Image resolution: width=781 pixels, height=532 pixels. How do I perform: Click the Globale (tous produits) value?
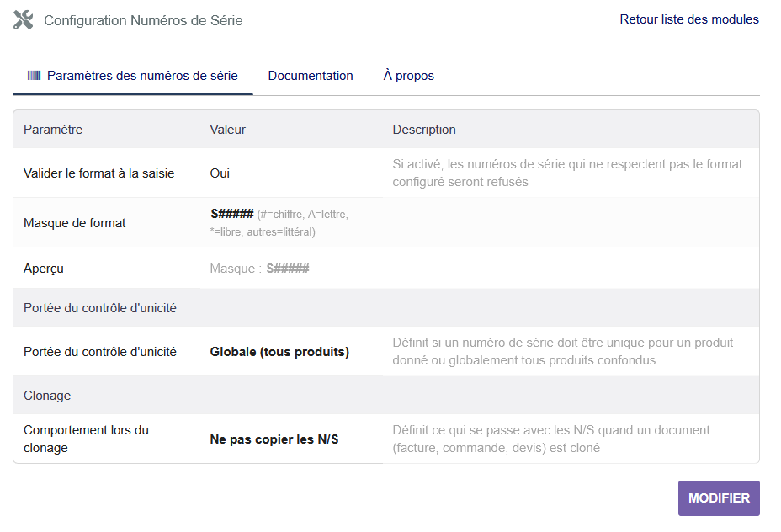(279, 352)
